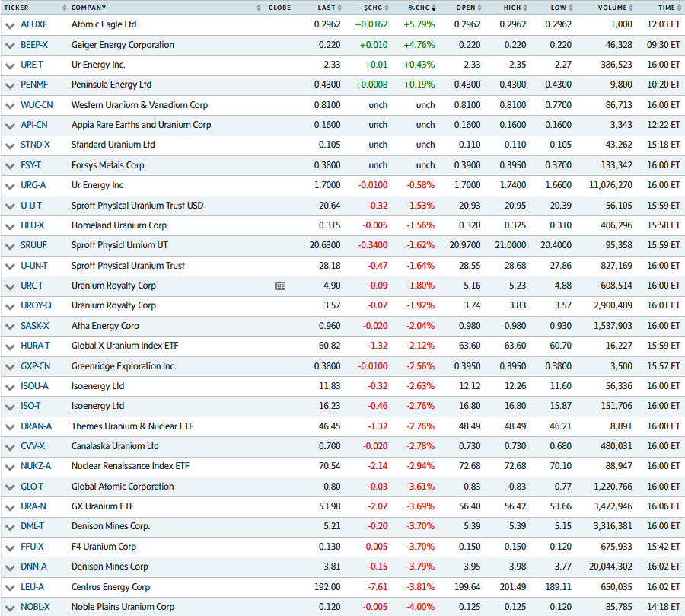Viewport: 685px width, 616px height.
Task: Open the GLO-T Global Atomic Corporation link
Action: coord(31,487)
